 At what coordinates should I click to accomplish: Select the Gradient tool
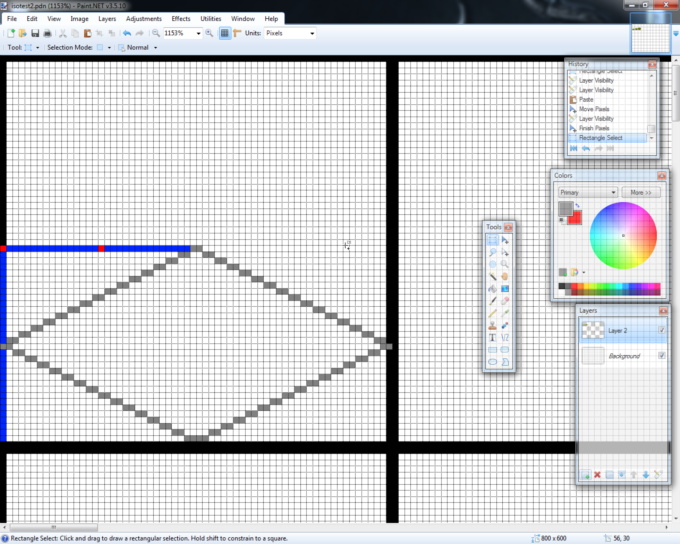tap(505, 288)
